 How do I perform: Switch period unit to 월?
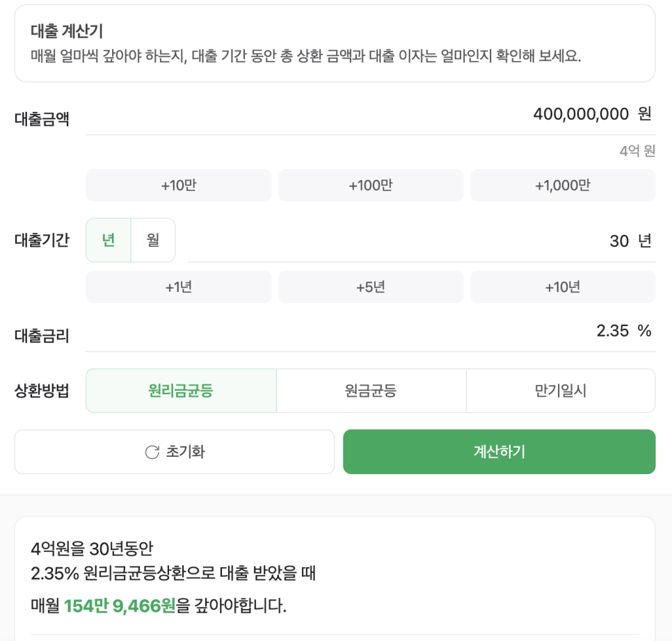tap(153, 241)
